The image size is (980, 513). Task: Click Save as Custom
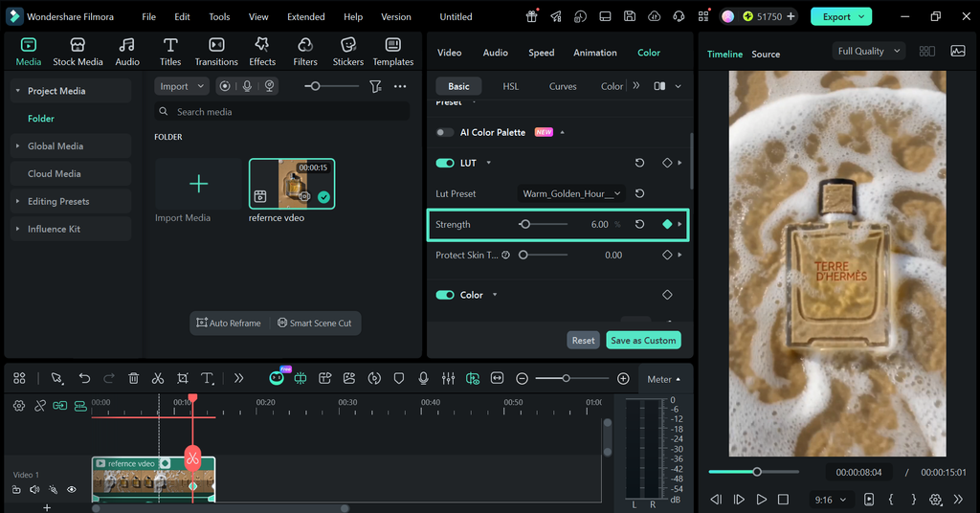coord(643,341)
